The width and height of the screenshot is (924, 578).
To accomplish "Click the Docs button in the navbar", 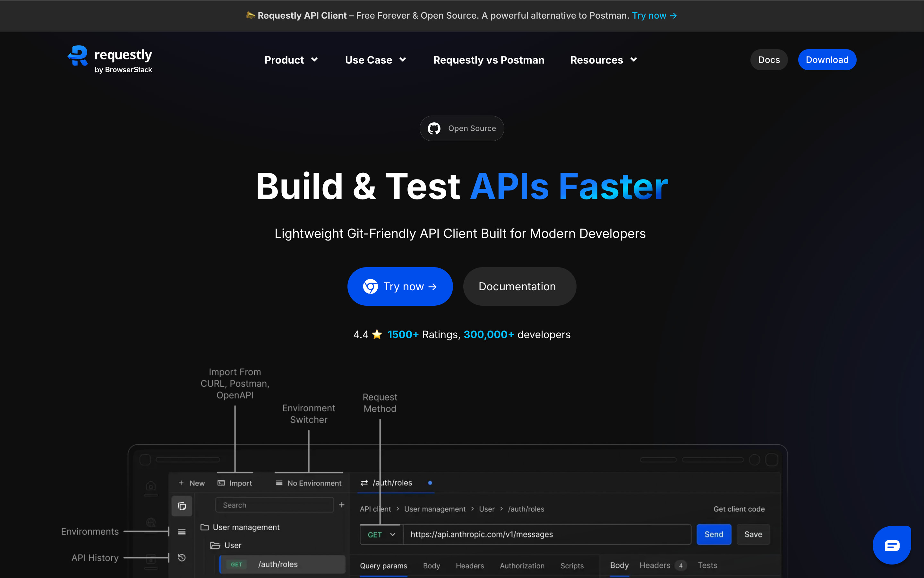I will tap(769, 60).
